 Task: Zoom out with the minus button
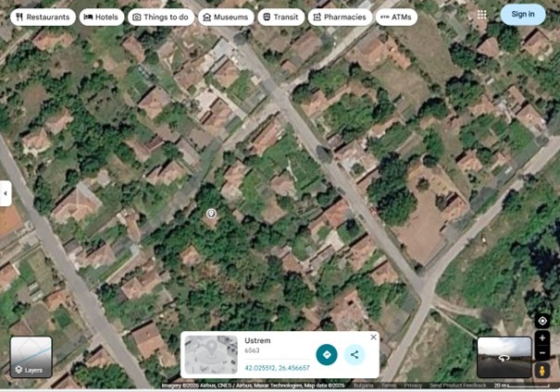(x=542, y=353)
